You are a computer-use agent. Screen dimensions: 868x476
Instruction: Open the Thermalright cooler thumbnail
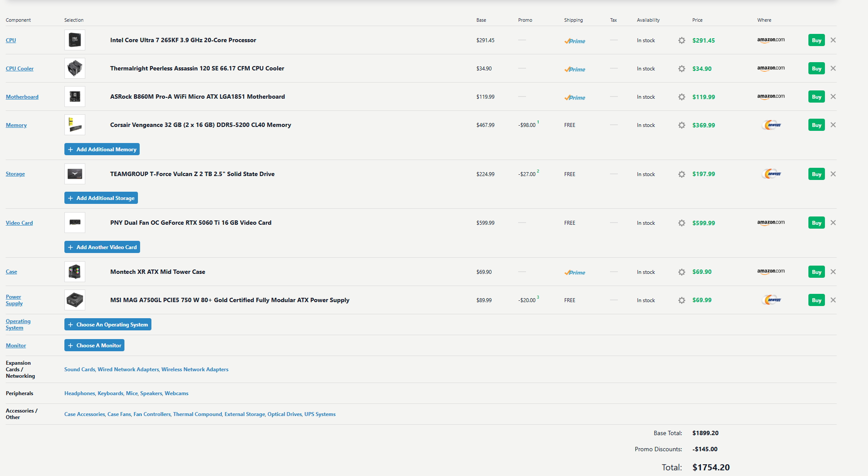click(x=75, y=68)
